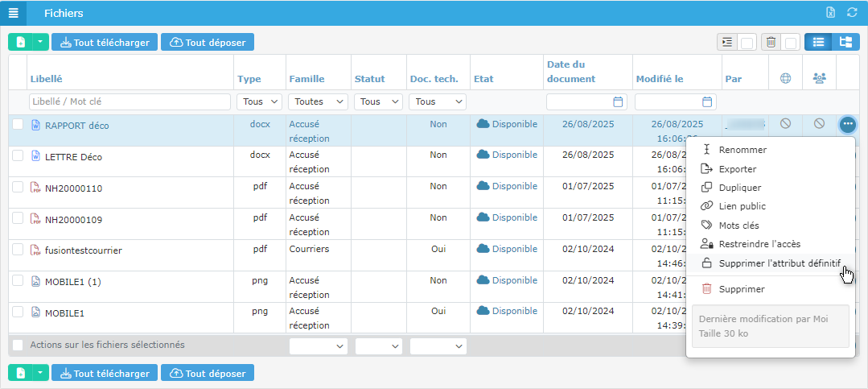Click the Libellé / Mot clé search field
The height and width of the screenshot is (389, 868).
[x=130, y=101]
